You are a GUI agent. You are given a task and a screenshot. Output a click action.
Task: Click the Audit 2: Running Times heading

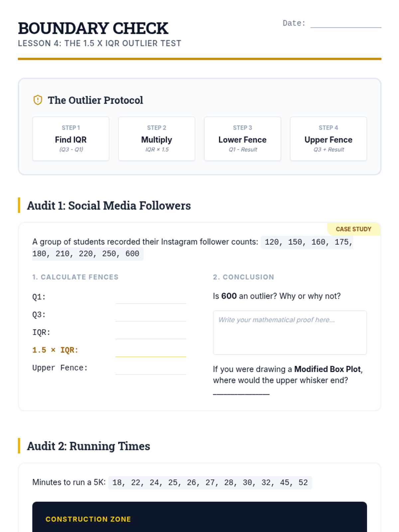[x=88, y=446]
